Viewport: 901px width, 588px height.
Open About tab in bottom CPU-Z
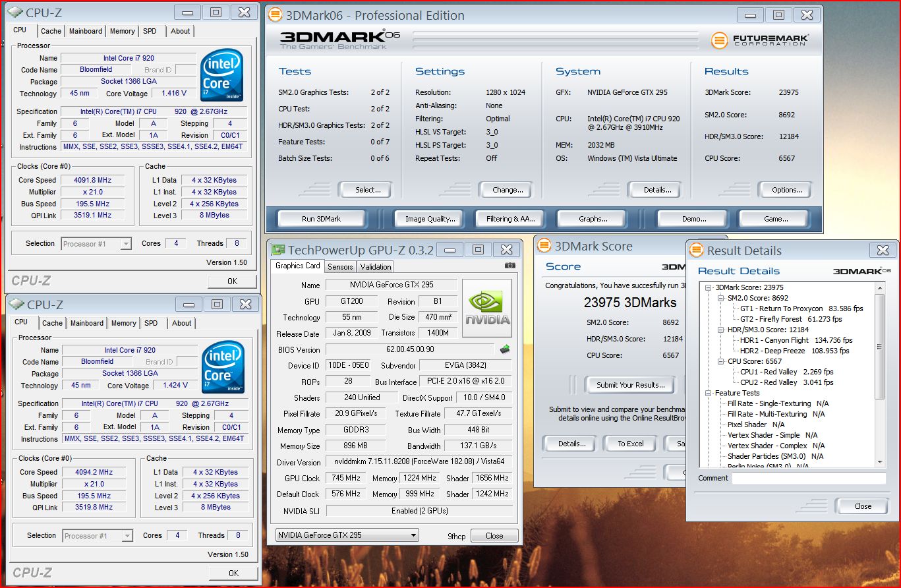(x=182, y=323)
